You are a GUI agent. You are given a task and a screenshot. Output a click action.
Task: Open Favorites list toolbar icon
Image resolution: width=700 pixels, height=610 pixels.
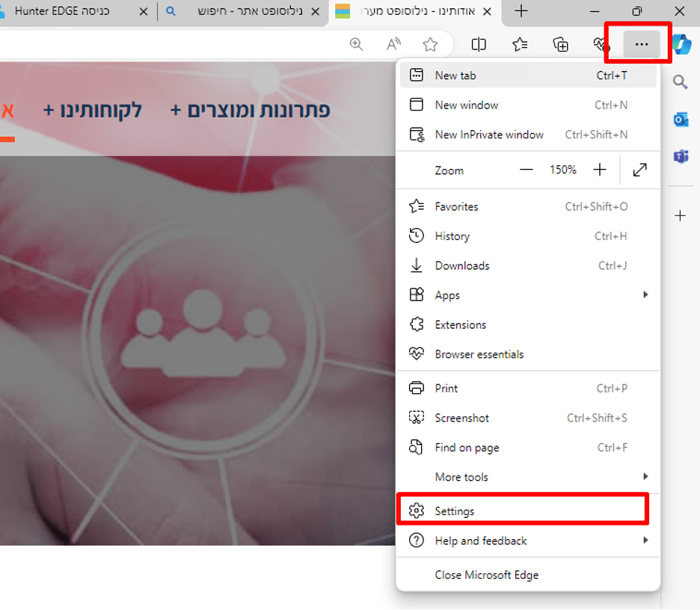(x=520, y=44)
